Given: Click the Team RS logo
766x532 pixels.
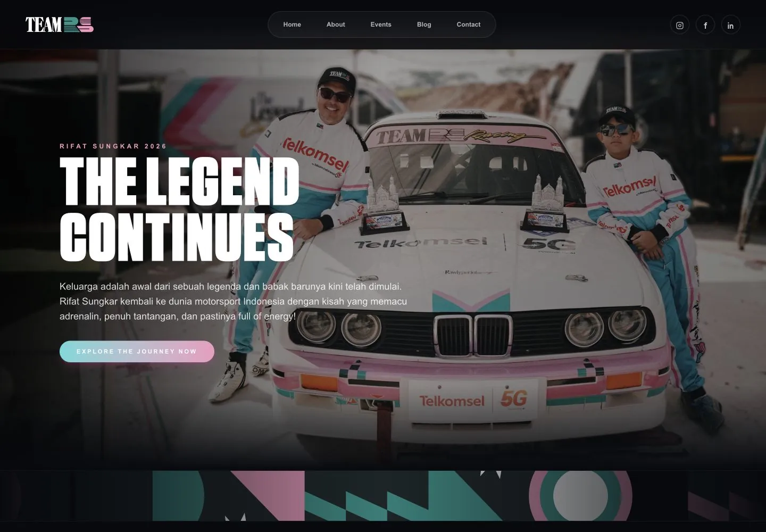Looking at the screenshot, I should coord(60,24).
